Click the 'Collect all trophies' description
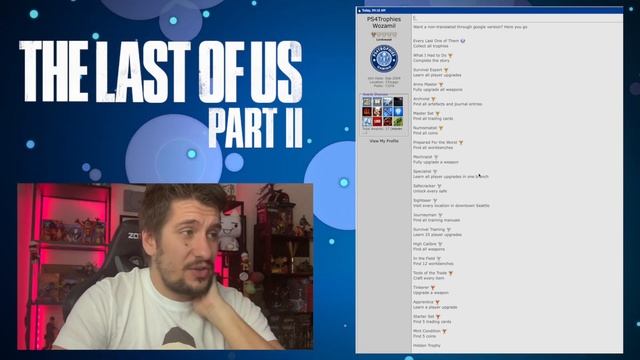 pos(431,46)
